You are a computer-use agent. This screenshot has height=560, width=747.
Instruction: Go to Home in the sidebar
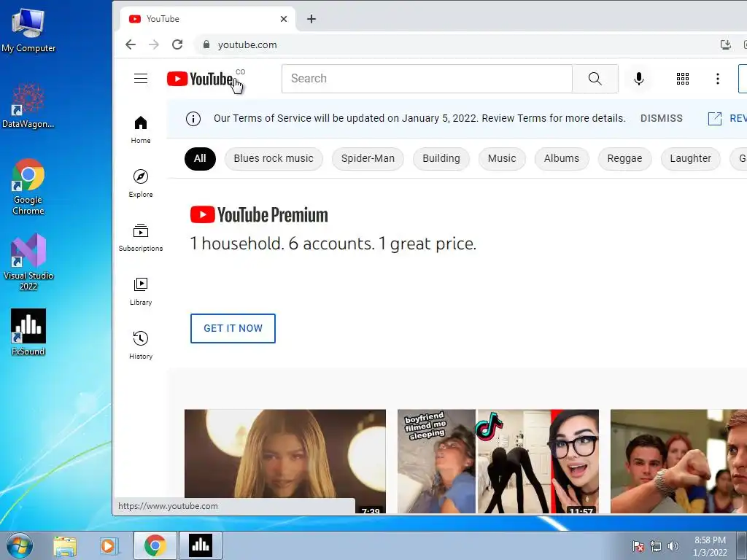pos(141,129)
